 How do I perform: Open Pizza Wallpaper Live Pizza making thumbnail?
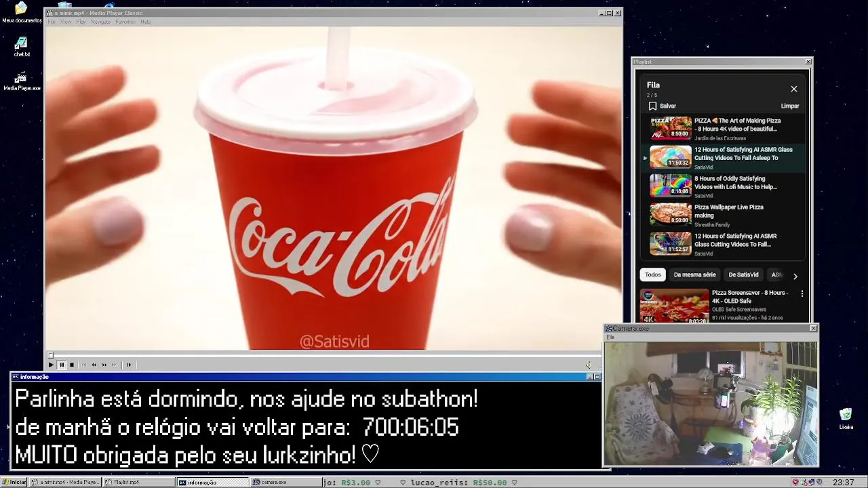671,213
